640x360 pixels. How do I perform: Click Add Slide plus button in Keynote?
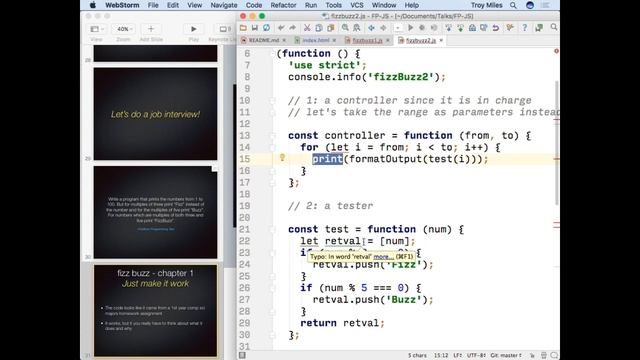click(151, 29)
